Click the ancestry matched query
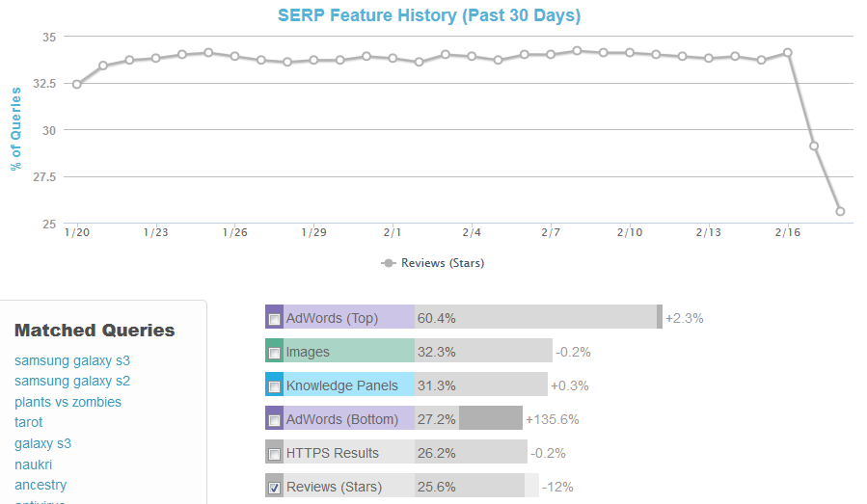This screenshot has height=504, width=867. (41, 485)
